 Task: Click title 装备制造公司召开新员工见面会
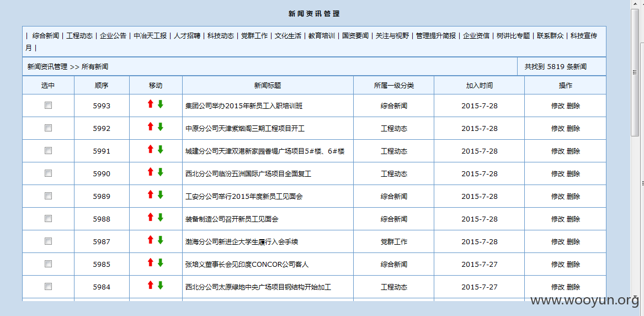pyautogui.click(x=232, y=219)
